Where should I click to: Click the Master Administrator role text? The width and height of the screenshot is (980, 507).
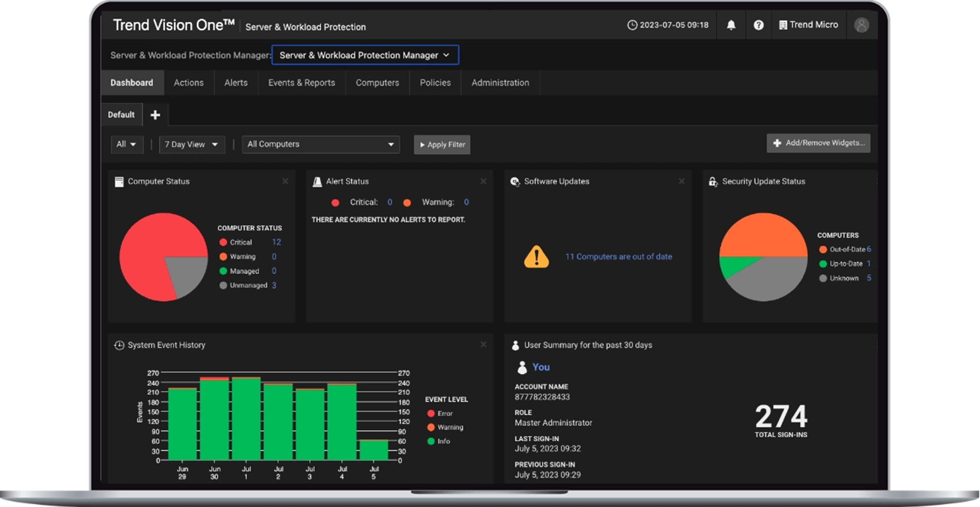pos(553,423)
